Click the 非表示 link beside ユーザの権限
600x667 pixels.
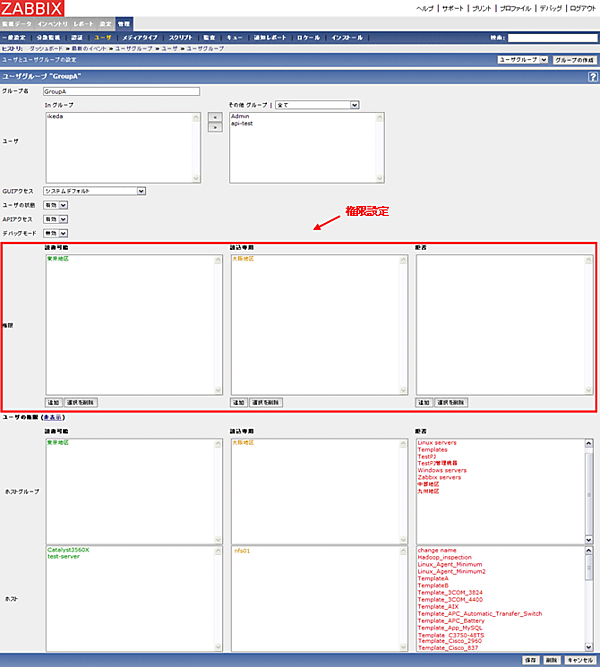tap(53, 417)
